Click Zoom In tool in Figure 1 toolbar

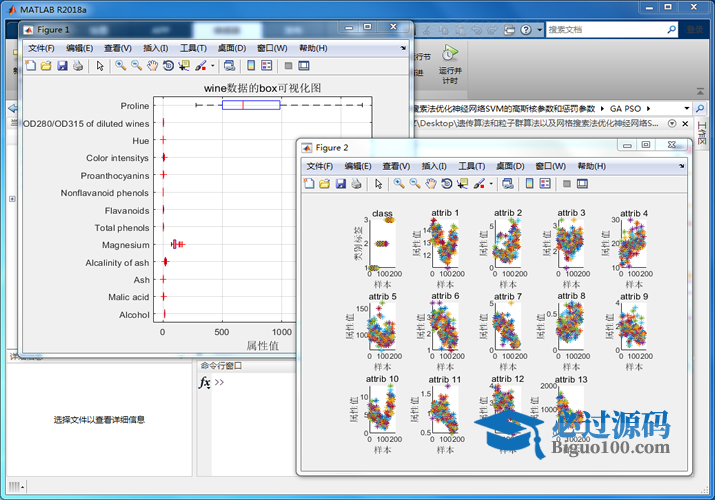[x=120, y=66]
